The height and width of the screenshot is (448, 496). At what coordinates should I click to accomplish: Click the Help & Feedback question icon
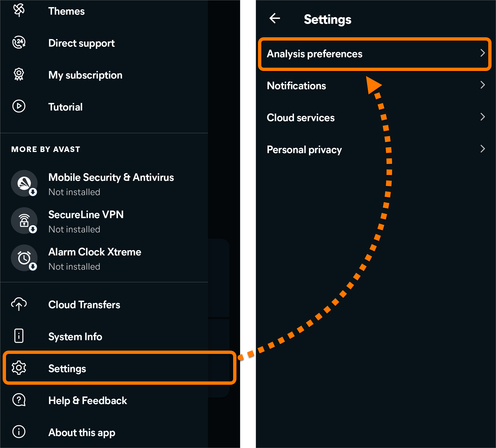click(19, 400)
